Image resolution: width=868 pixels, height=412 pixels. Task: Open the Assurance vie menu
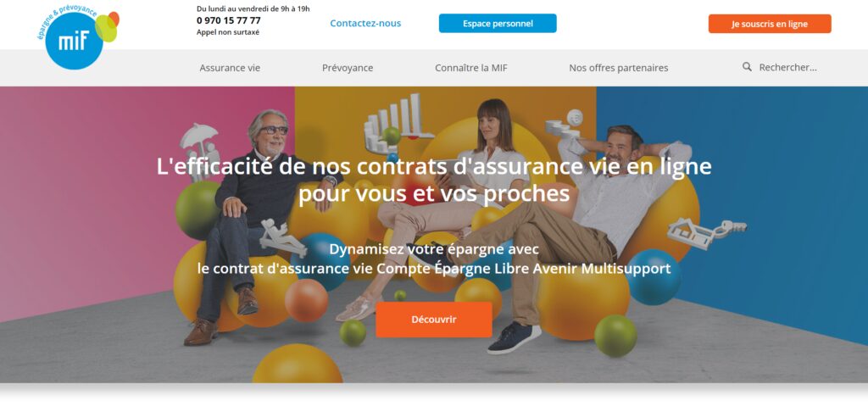point(230,68)
